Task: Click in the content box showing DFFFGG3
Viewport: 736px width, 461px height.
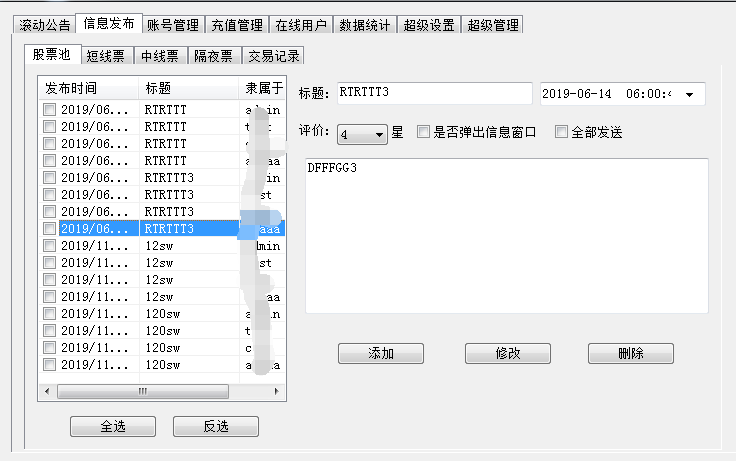Action: 507,236
